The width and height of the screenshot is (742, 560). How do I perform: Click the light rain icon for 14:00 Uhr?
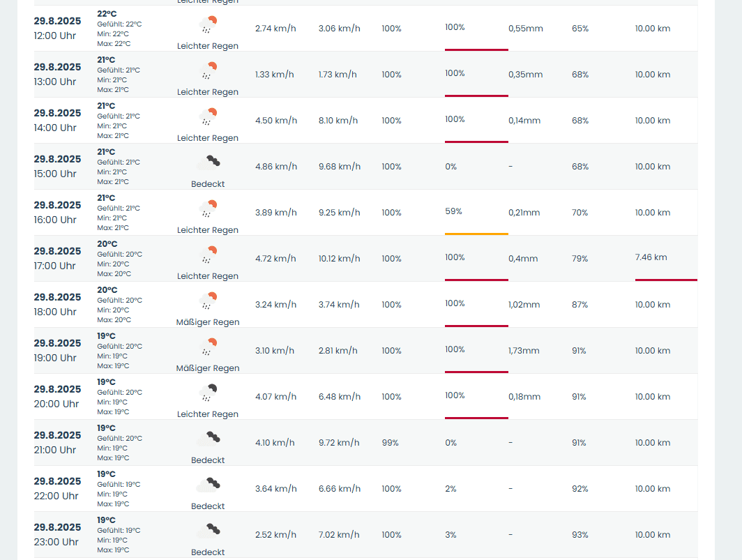(208, 116)
